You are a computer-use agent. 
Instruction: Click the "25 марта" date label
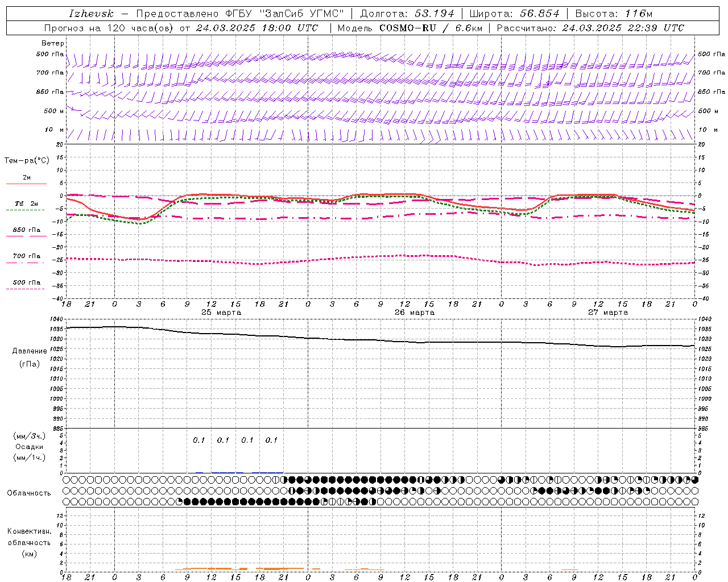pos(221,313)
